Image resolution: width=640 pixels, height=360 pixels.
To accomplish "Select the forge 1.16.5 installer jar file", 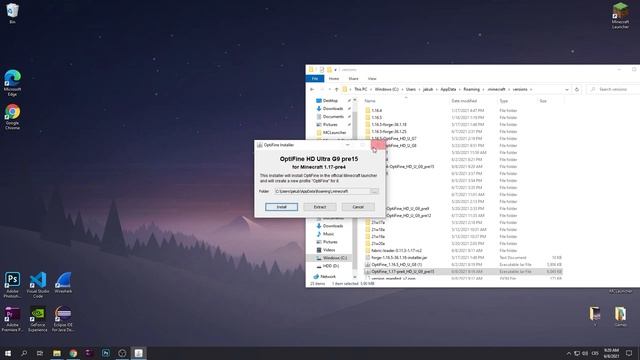I will pos(399,258).
